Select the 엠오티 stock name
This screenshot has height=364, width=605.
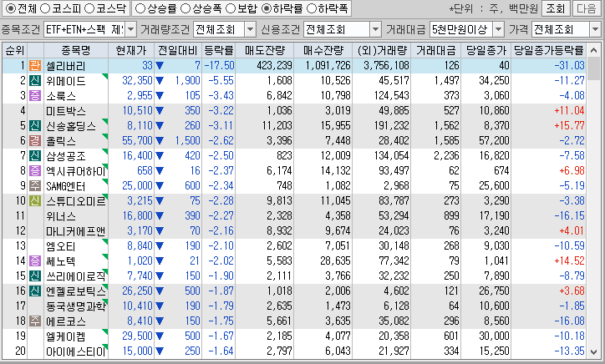(60, 246)
